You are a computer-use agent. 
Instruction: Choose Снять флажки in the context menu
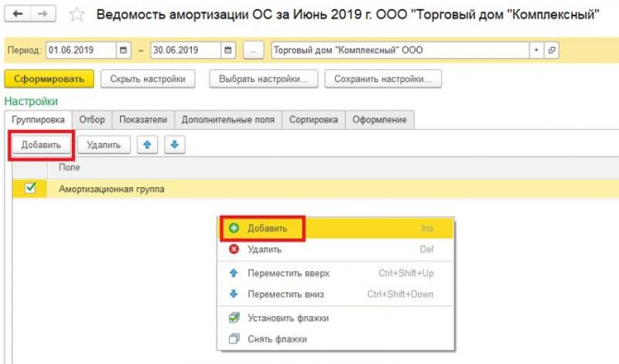point(336,339)
